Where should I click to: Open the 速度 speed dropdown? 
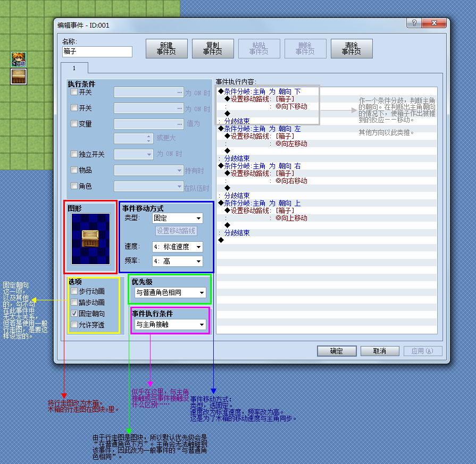click(177, 247)
